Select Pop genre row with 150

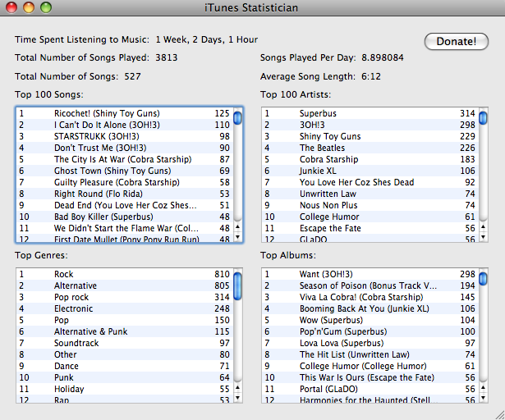point(125,320)
